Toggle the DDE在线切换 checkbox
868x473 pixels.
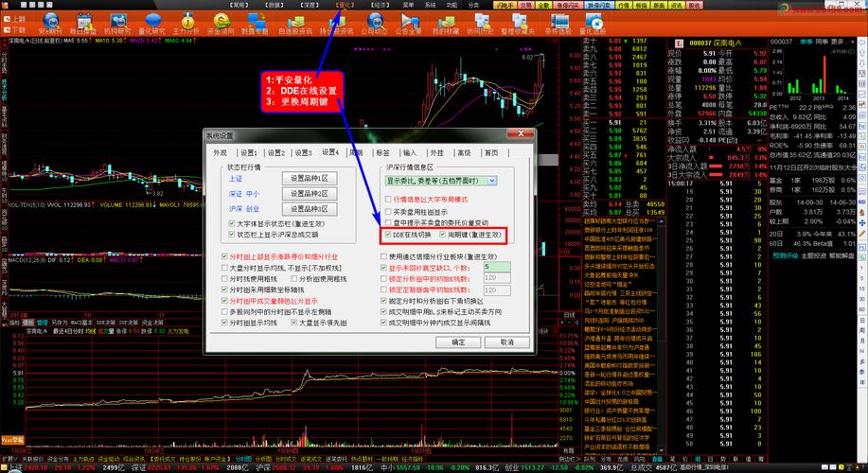coord(387,234)
